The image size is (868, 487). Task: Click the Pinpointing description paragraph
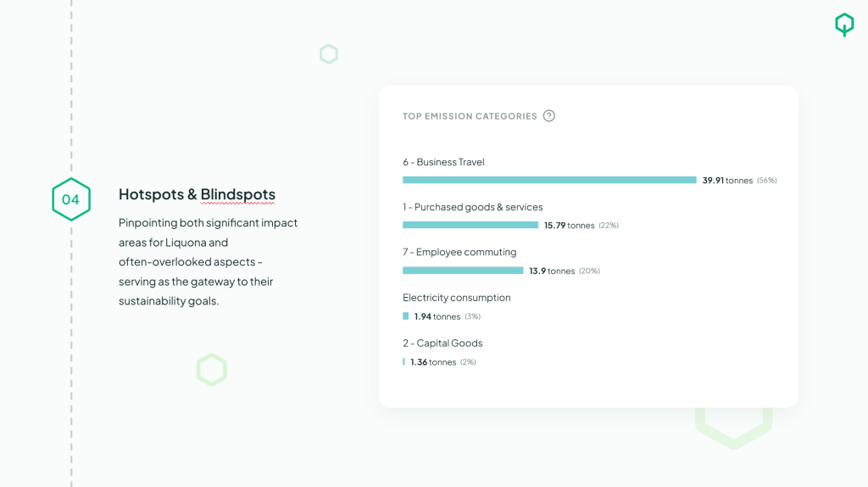208,261
